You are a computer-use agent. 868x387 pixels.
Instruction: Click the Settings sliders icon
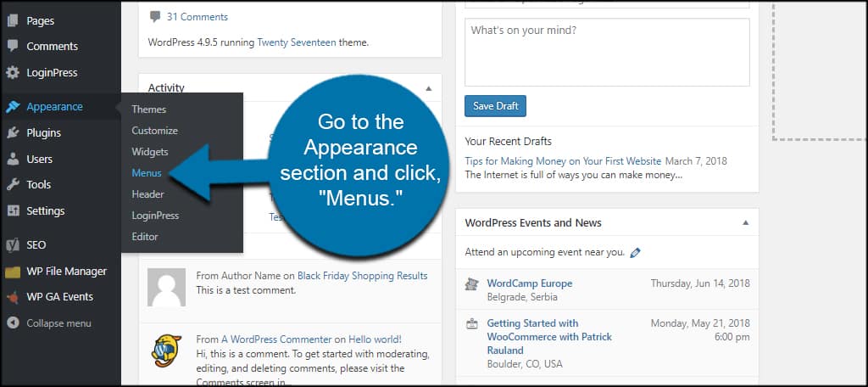point(13,210)
